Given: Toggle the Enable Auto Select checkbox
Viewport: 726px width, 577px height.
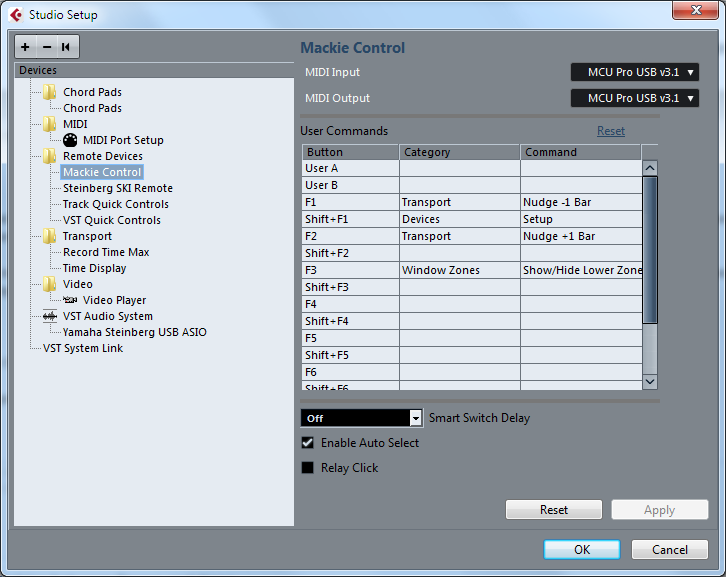Looking at the screenshot, I should click(x=307, y=443).
